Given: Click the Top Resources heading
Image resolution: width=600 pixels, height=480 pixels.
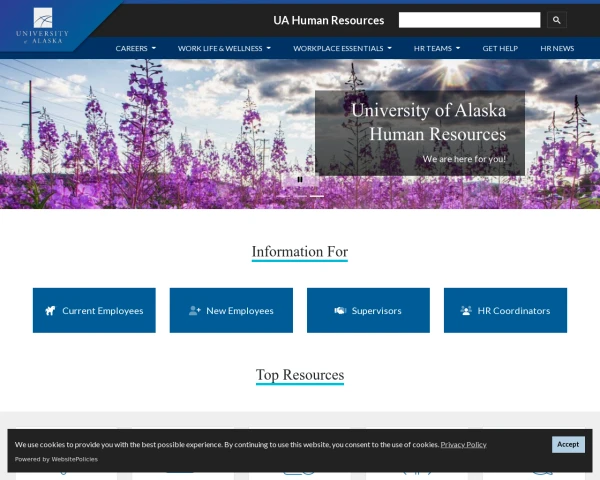Looking at the screenshot, I should (x=300, y=375).
